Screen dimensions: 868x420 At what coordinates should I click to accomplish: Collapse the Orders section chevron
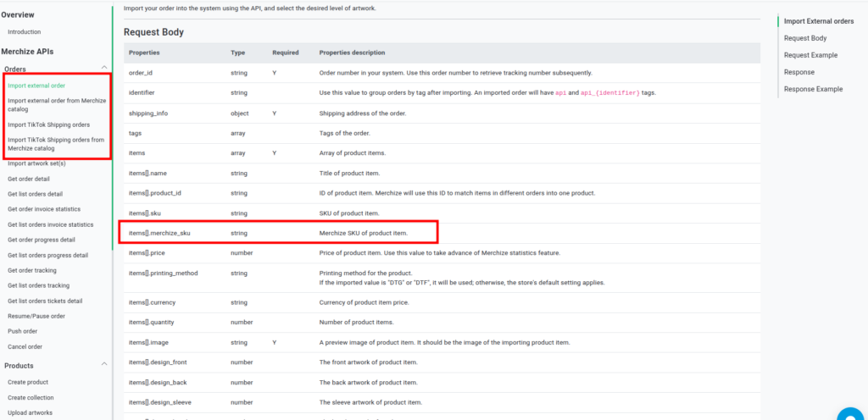point(104,68)
